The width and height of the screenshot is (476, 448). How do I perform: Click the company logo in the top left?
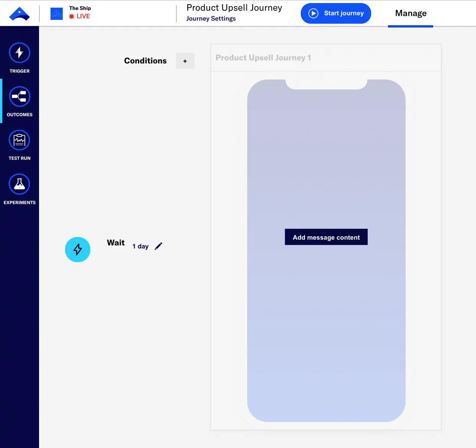coord(20,13)
